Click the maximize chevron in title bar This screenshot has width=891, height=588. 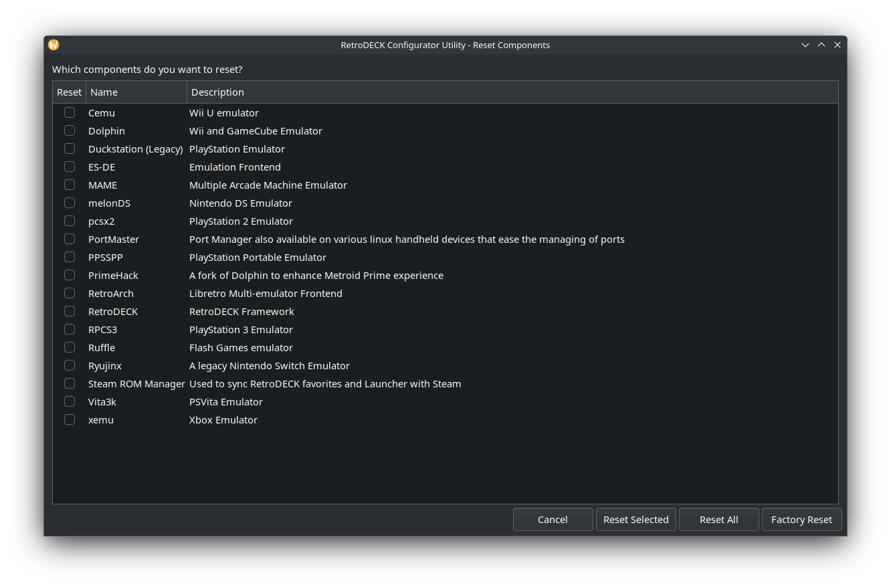pos(821,45)
